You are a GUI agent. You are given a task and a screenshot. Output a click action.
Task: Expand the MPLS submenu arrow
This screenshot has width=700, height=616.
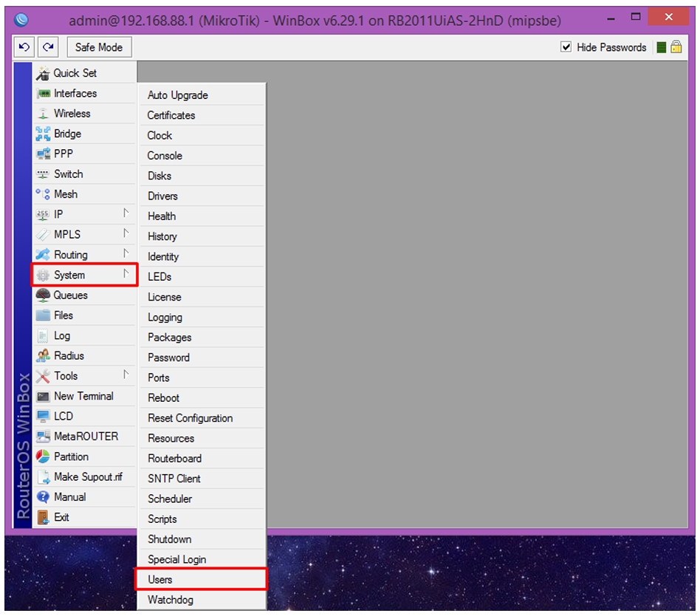click(x=126, y=234)
